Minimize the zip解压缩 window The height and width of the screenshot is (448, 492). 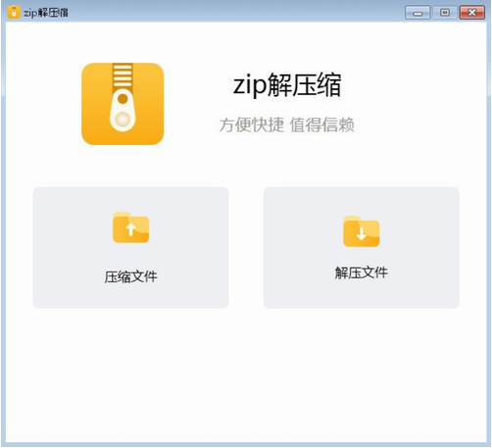tap(418, 13)
